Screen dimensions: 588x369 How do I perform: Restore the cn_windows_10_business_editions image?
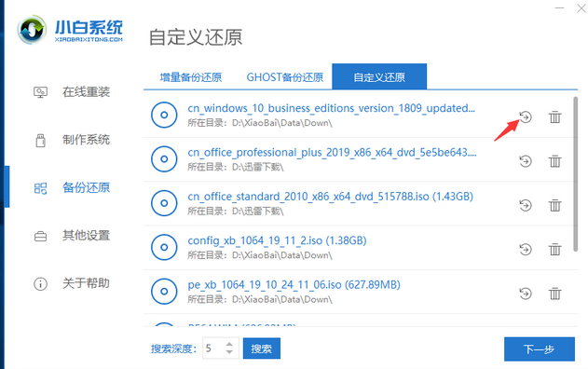(x=526, y=117)
